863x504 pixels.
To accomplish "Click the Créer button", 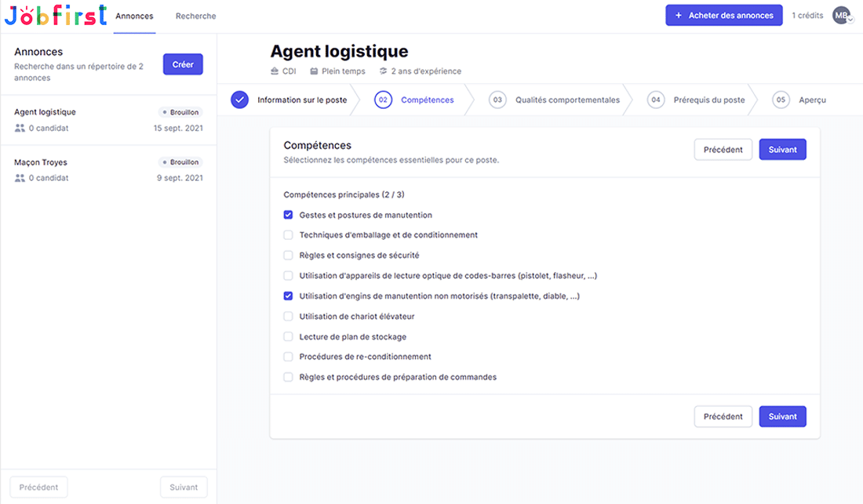I will [182, 63].
